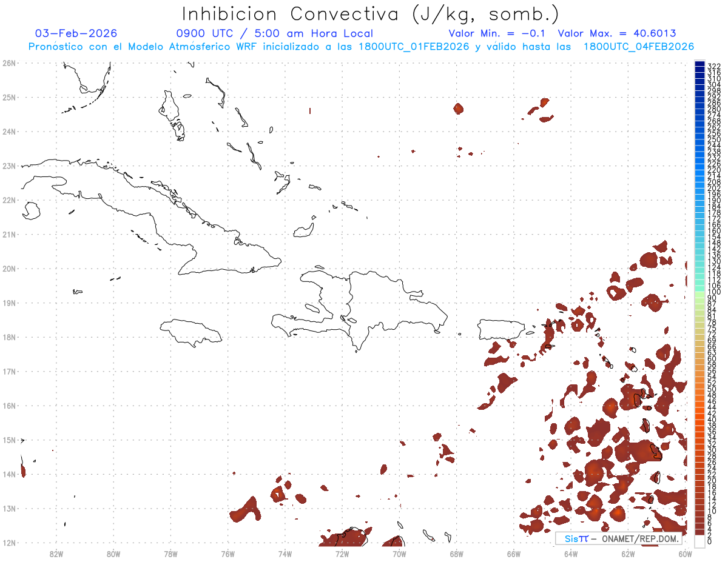
Task: Click the Puerto Rico island outline
Action: [500, 329]
